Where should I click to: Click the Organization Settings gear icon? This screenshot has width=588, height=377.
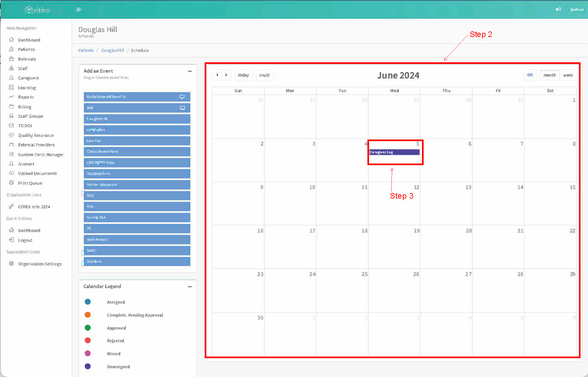(11, 264)
